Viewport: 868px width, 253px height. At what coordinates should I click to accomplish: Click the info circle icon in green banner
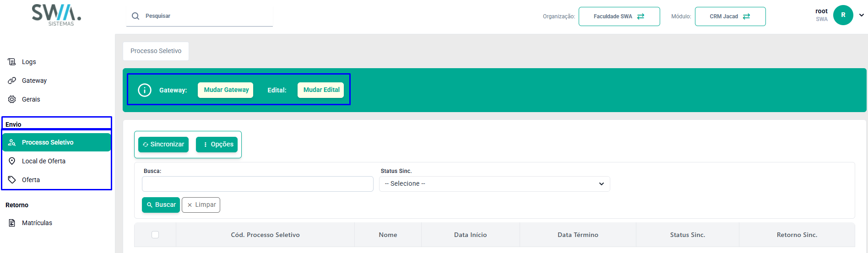pyautogui.click(x=145, y=90)
